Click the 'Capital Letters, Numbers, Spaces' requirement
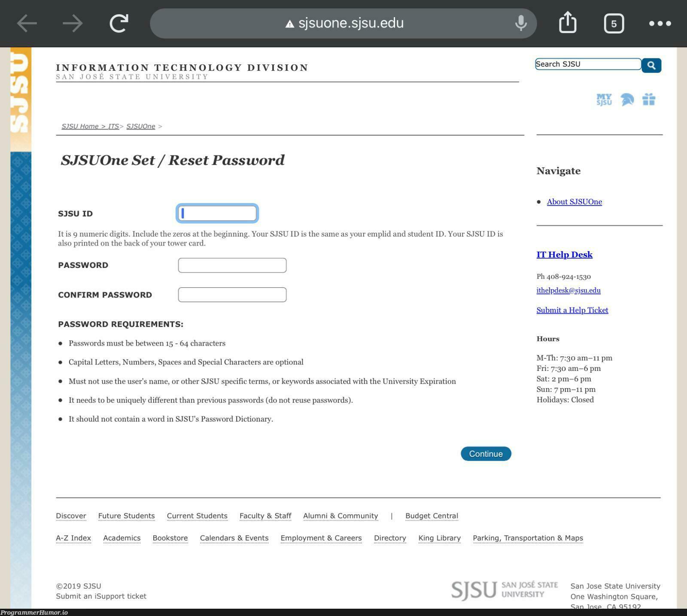 click(x=186, y=362)
